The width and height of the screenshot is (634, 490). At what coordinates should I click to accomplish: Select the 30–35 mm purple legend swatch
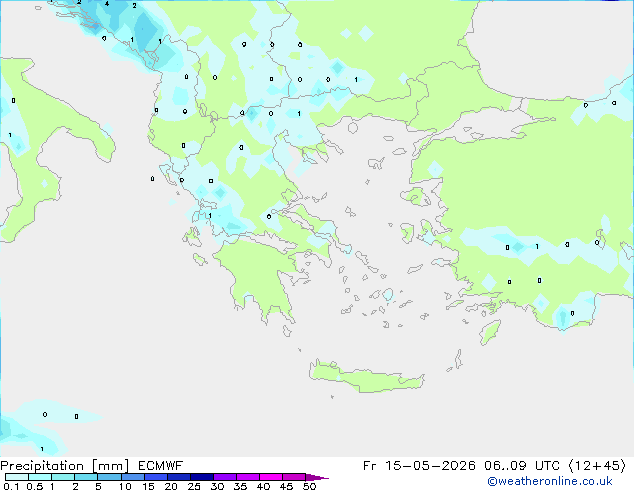[224, 477]
